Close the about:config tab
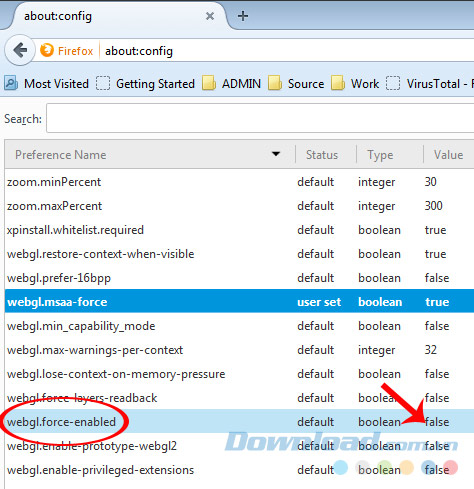 coord(210,16)
